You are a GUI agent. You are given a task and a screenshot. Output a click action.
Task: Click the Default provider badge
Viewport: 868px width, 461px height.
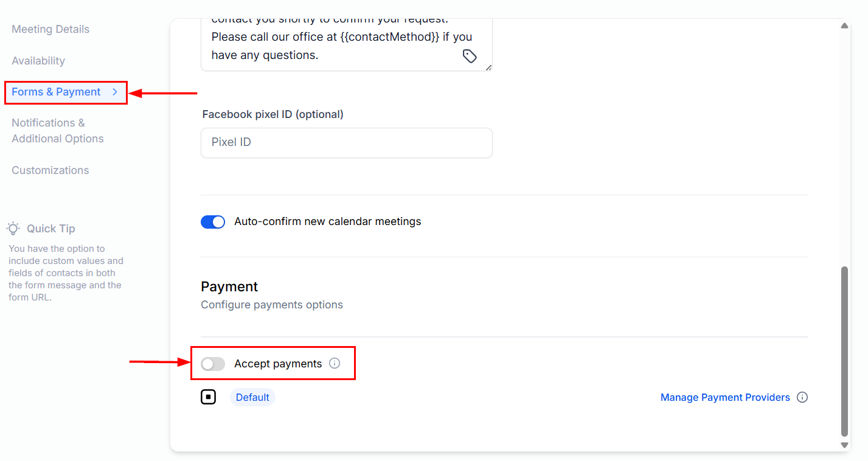(x=252, y=397)
